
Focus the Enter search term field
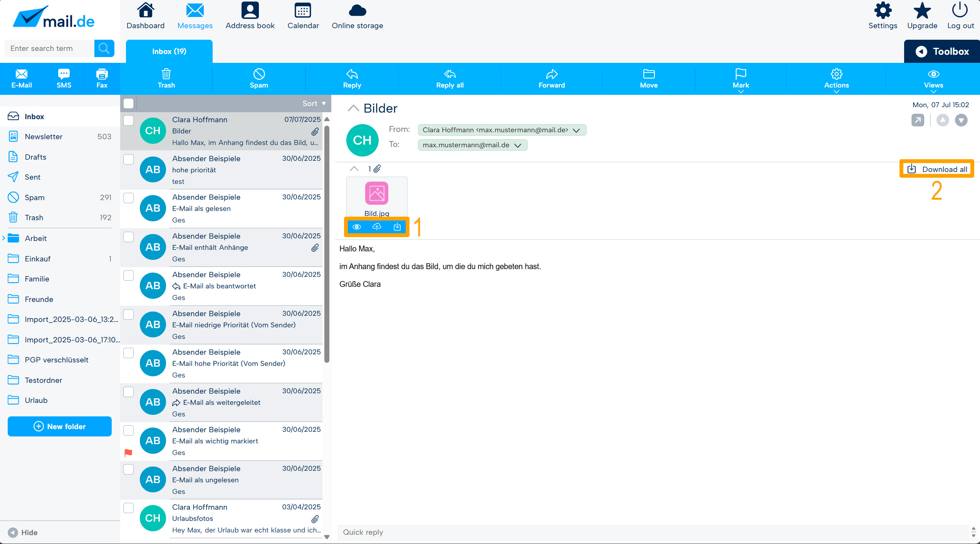click(x=50, y=48)
